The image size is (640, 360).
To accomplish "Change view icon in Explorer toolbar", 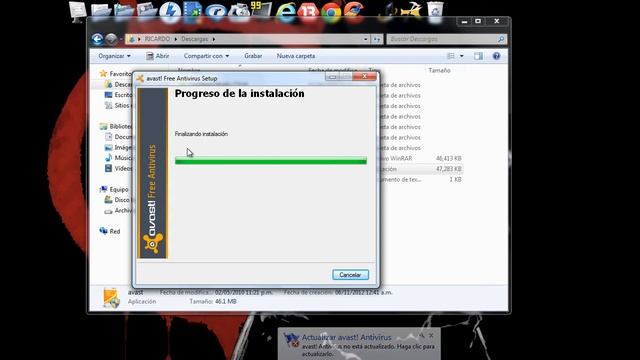I will [451, 56].
